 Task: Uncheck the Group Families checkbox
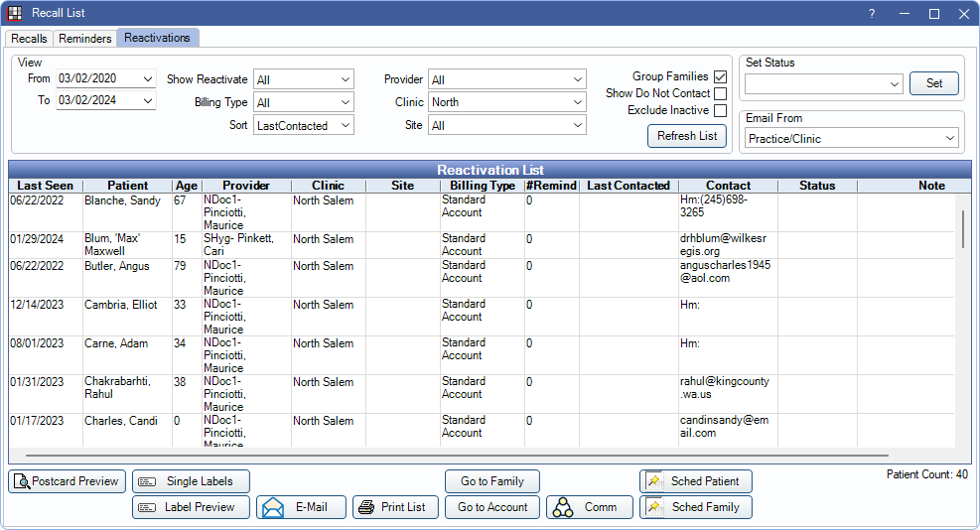click(720, 76)
